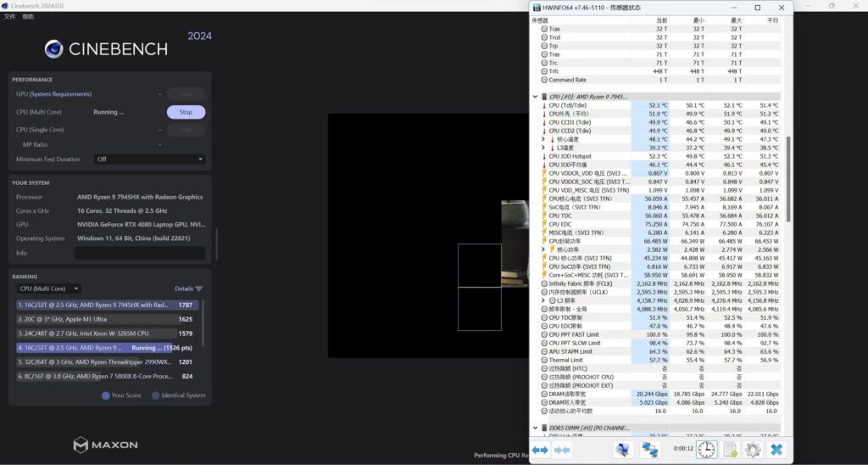Image resolution: width=868 pixels, height=465 pixels.
Task: Select the DRAM读取带宽 sensor row
Action: tap(656, 394)
